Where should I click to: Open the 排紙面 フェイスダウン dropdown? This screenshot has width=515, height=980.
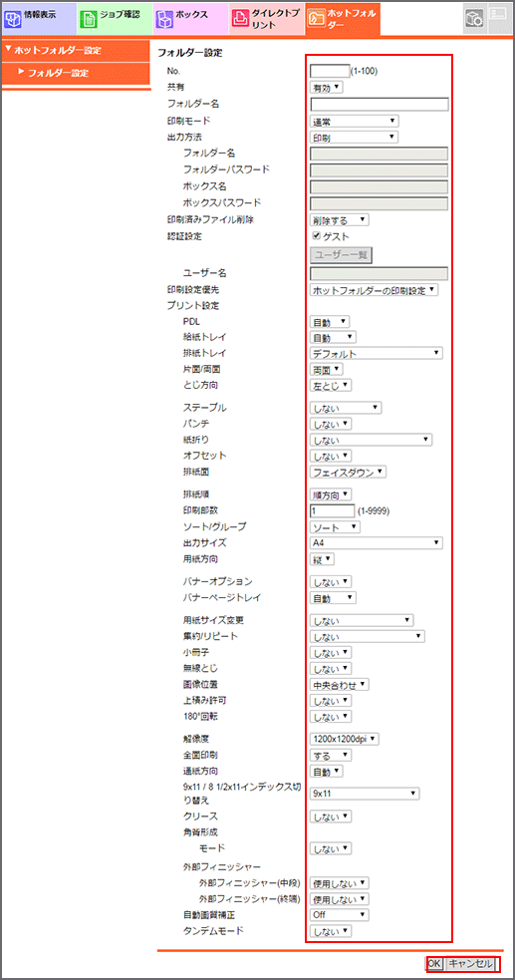(348, 472)
